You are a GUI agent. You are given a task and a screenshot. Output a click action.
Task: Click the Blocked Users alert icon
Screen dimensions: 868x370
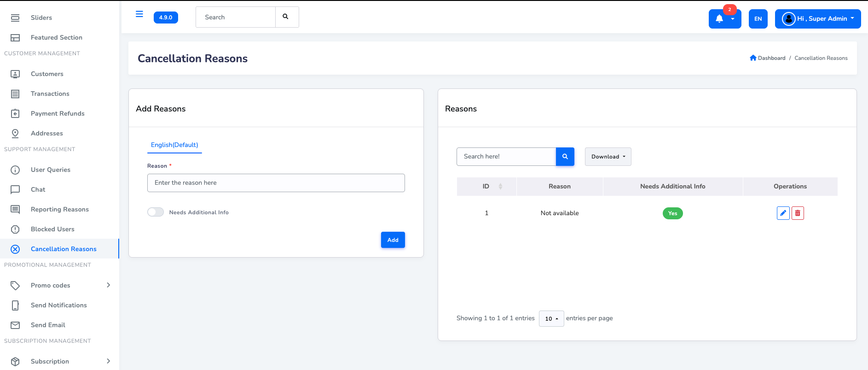pyautogui.click(x=15, y=229)
